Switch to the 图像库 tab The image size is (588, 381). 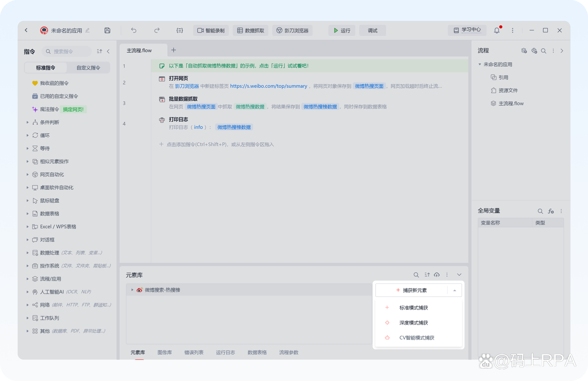(x=164, y=352)
